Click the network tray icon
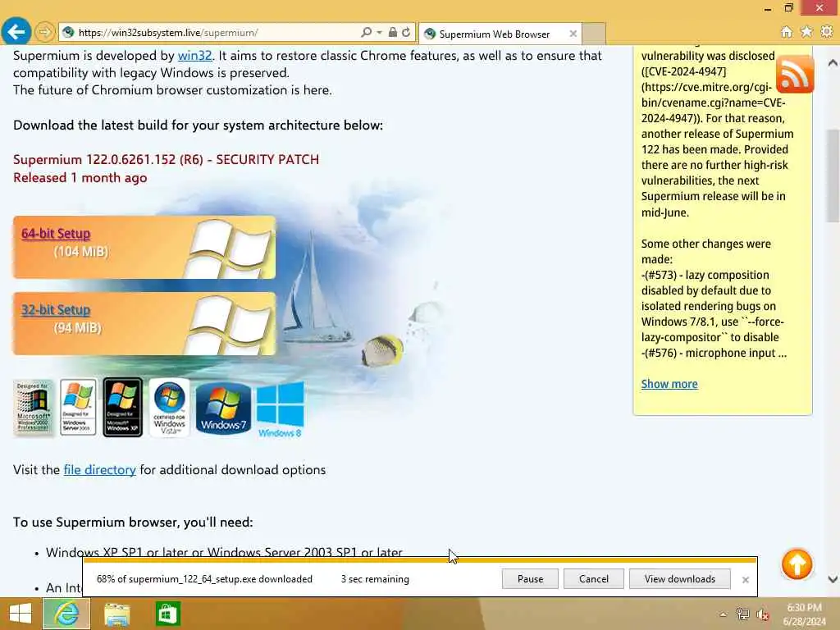 click(x=742, y=614)
